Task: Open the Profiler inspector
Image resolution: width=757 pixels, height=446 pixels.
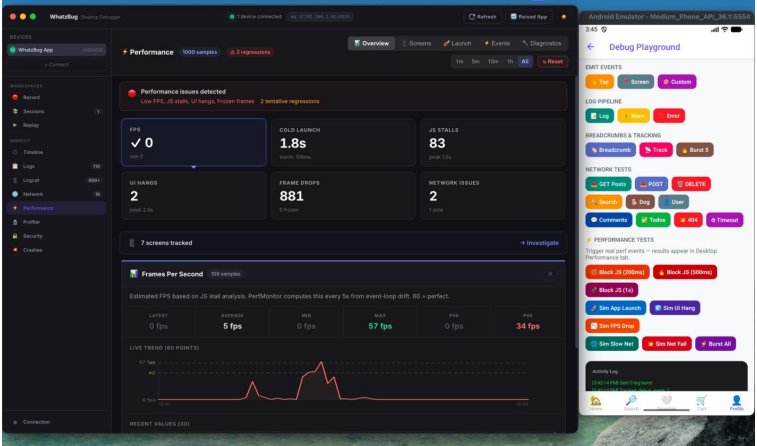Action: coord(56,222)
